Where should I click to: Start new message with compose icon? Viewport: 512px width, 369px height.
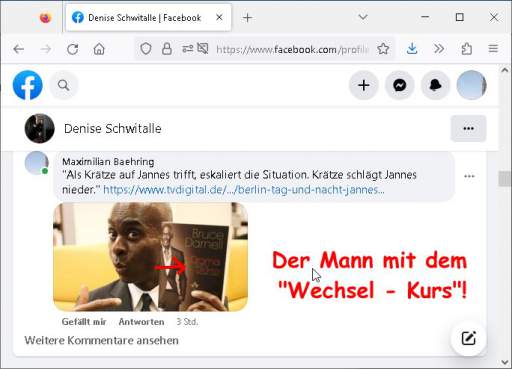(468, 339)
